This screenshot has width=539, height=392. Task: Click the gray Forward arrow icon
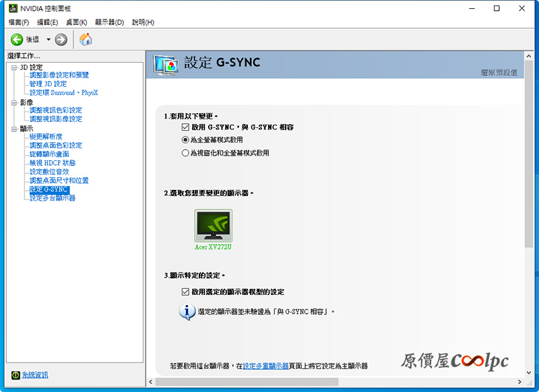[61, 40]
